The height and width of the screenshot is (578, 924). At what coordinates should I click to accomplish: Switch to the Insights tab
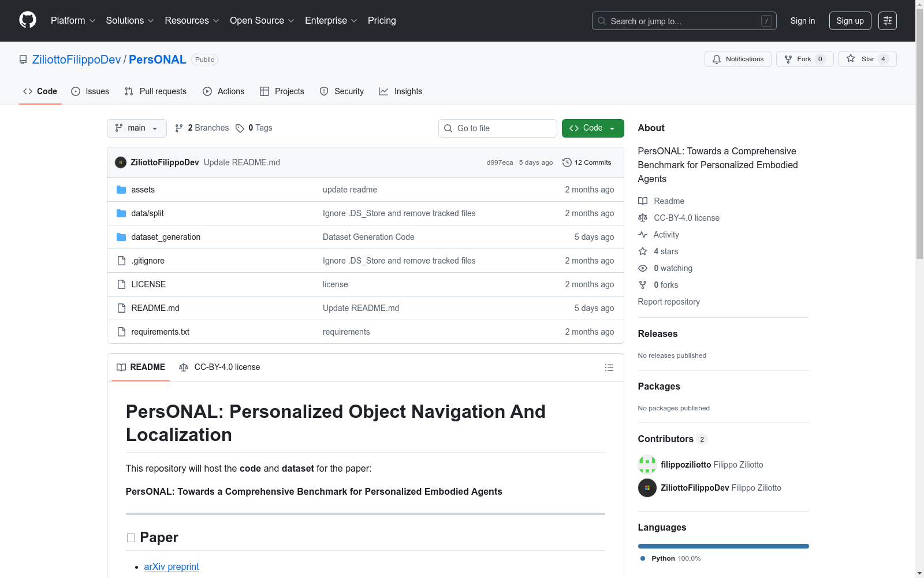401,91
